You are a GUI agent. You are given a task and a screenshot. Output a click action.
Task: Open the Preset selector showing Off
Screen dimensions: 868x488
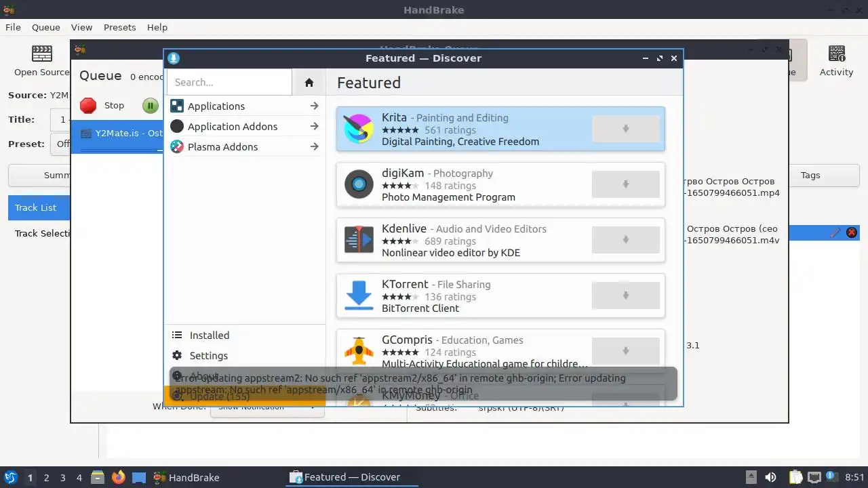point(60,144)
